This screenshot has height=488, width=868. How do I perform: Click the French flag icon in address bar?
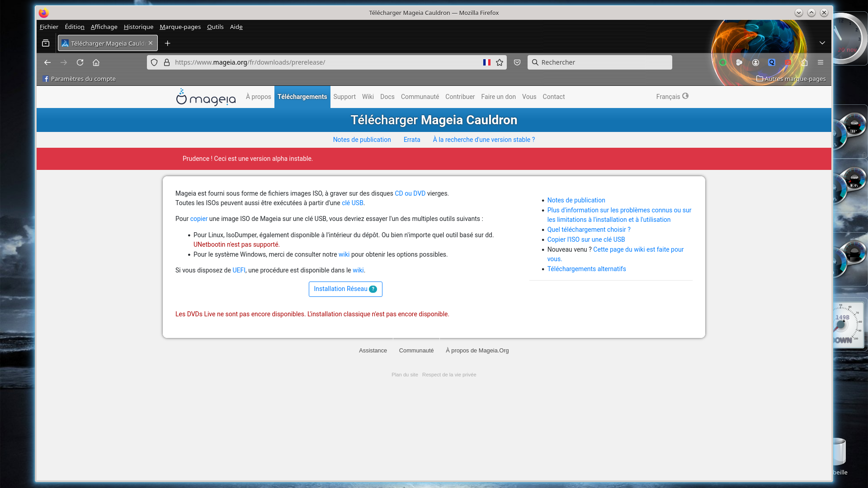tap(487, 62)
